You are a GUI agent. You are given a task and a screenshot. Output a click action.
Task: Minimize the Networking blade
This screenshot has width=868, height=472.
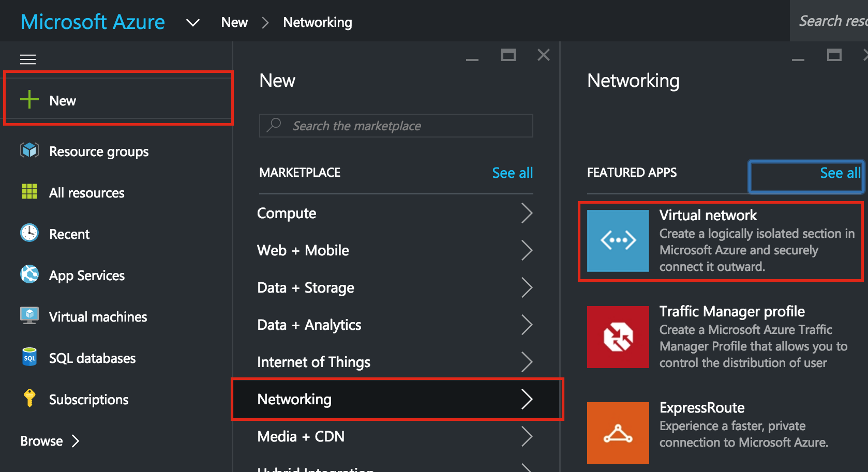(798, 59)
